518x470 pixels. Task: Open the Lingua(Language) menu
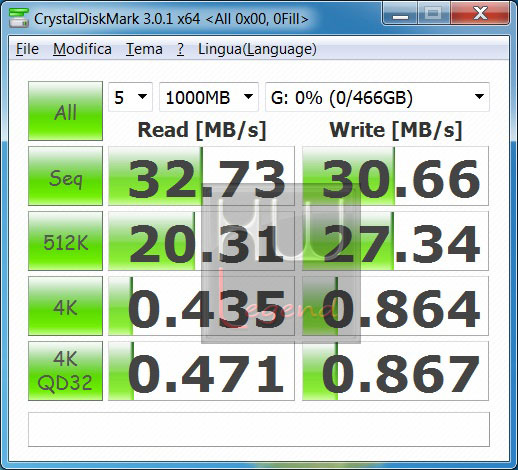pos(257,49)
